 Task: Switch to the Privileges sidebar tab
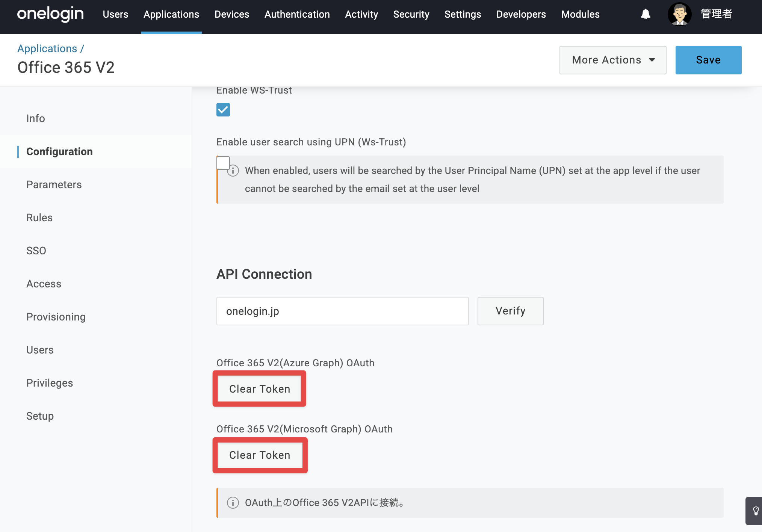pyautogui.click(x=50, y=383)
